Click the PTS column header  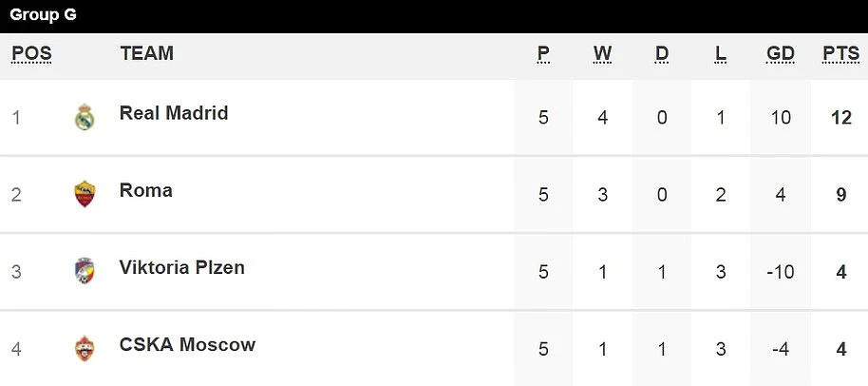(x=840, y=54)
